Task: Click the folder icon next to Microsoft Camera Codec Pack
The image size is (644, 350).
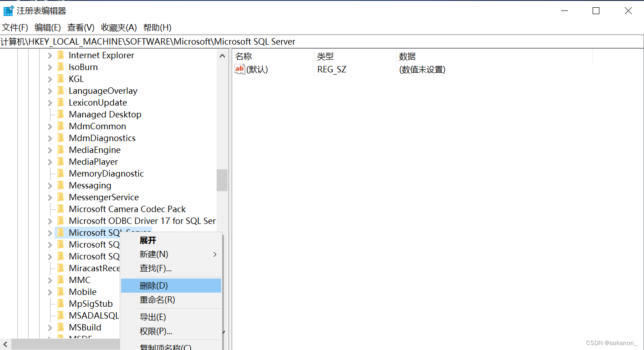Action: point(61,209)
